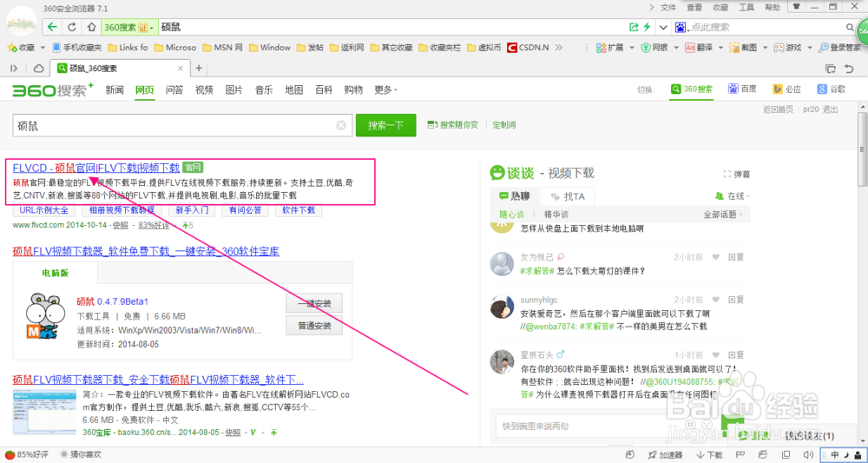
Task: Expand the 更多 menu in search navigation
Action: [x=386, y=89]
